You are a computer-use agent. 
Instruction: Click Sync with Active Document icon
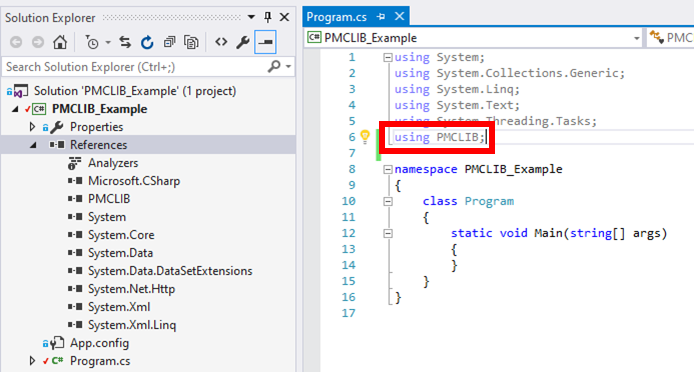coord(125,43)
